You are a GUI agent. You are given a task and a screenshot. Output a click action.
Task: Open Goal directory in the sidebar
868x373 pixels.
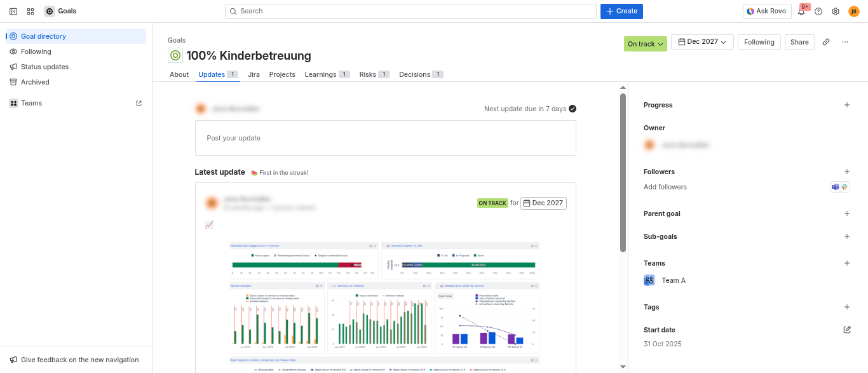coord(76,36)
